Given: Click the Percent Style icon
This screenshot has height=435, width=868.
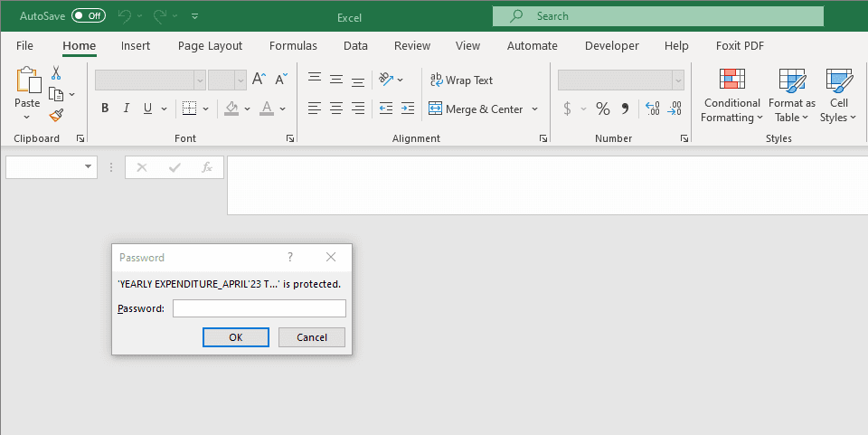Looking at the screenshot, I should point(602,109).
